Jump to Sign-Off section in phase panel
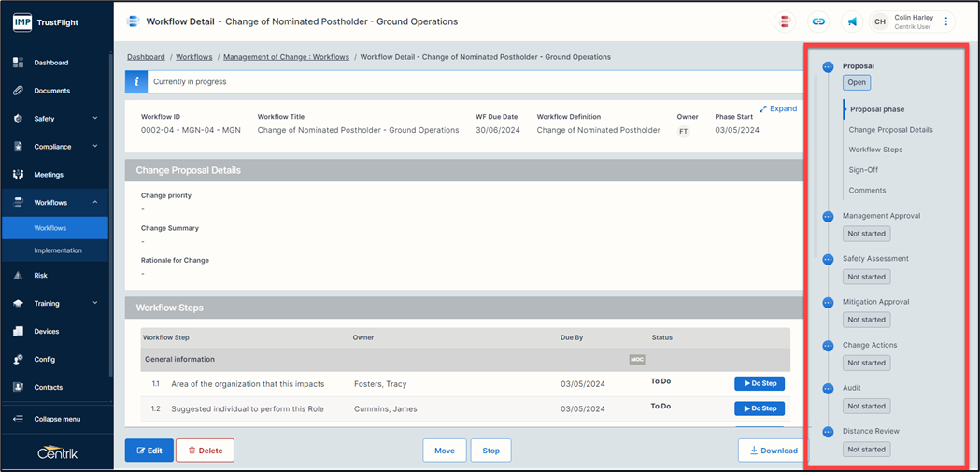This screenshot has height=472, width=980. [x=861, y=170]
